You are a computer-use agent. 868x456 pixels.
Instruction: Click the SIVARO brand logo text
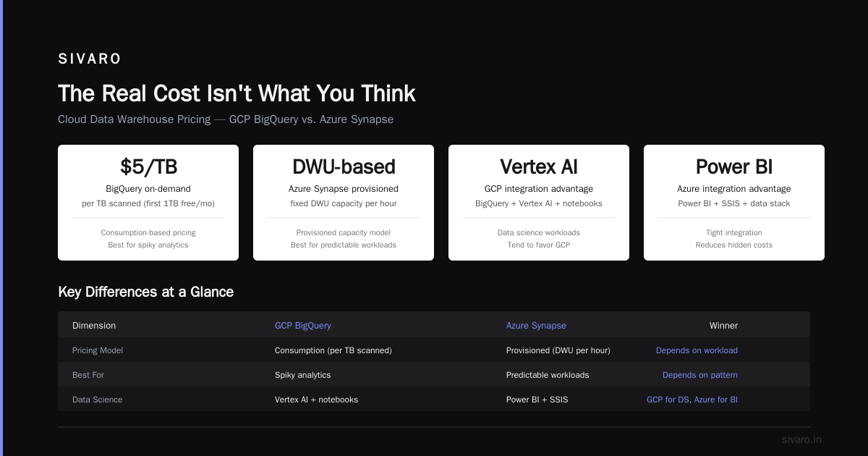click(90, 59)
